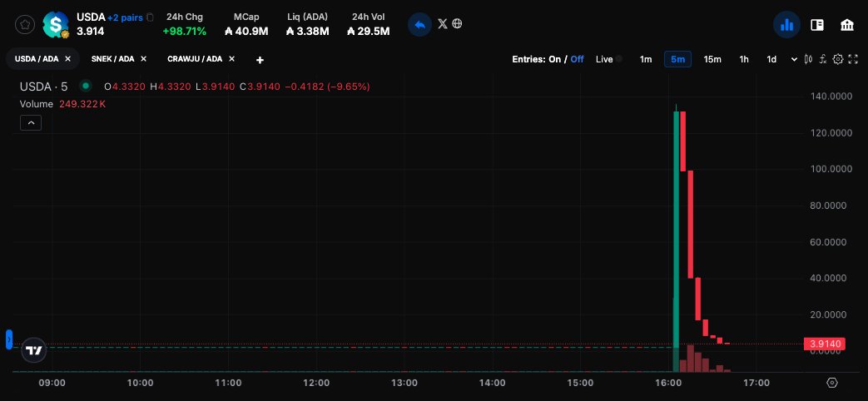
Task: Open the +2 pairs link
Action: tap(125, 17)
